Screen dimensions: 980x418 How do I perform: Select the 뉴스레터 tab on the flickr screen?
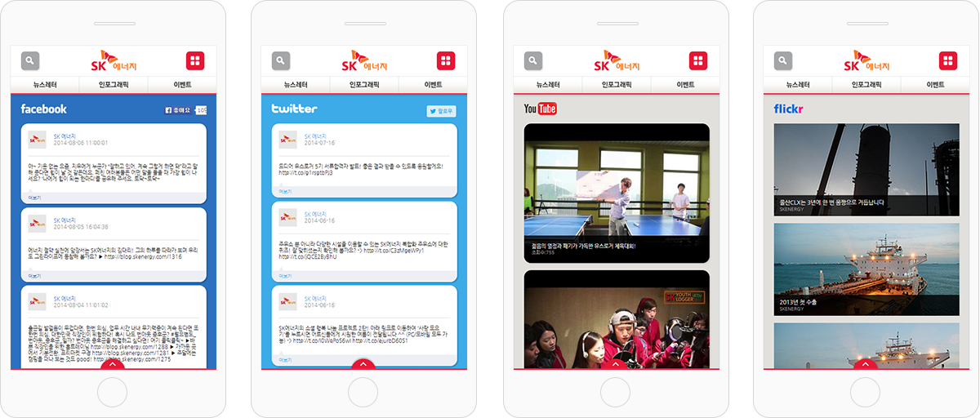[797, 85]
